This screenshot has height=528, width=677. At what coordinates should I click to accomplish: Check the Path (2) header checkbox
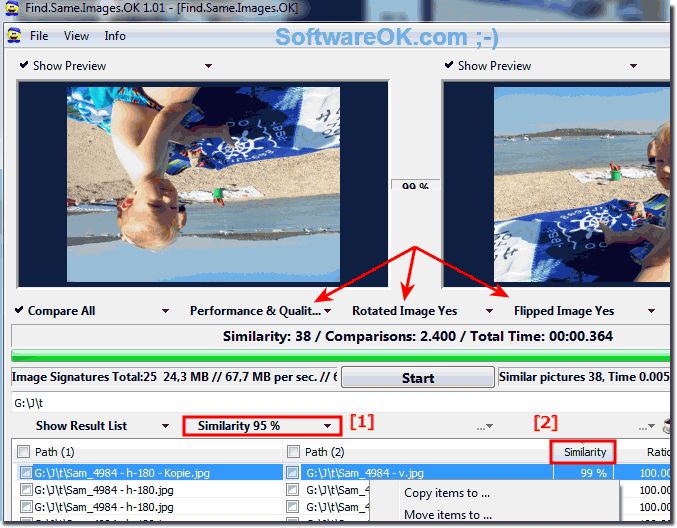[293, 452]
